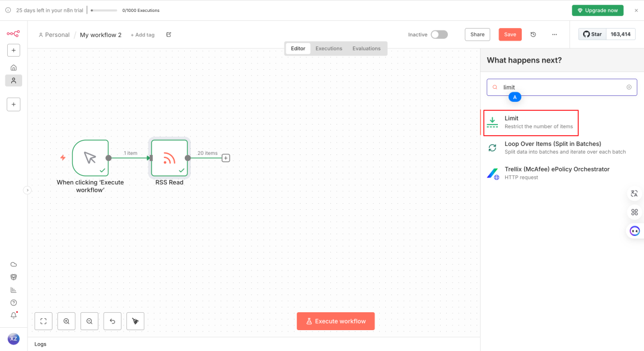644x351 pixels.
Task: Open the assistant chat bubble icon
Action: pyautogui.click(x=634, y=231)
